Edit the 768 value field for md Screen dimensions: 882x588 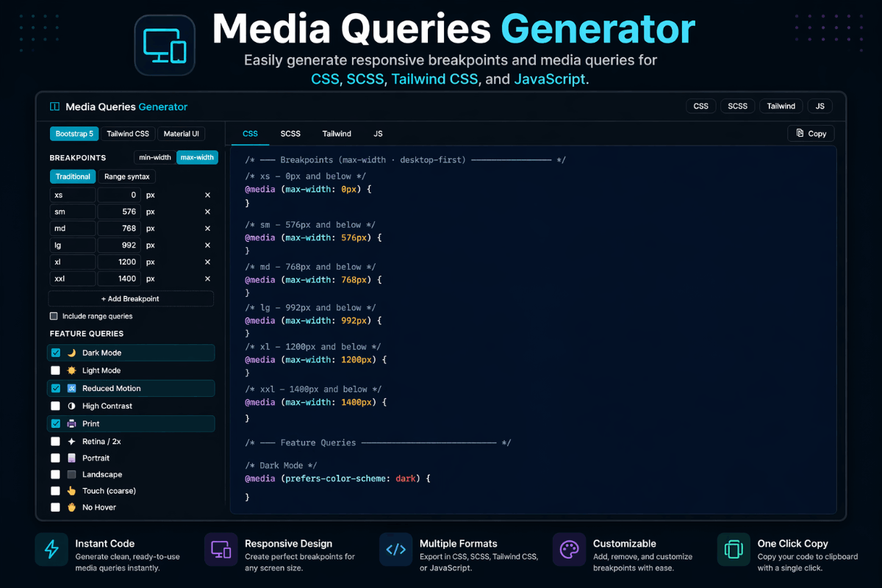[x=120, y=229]
